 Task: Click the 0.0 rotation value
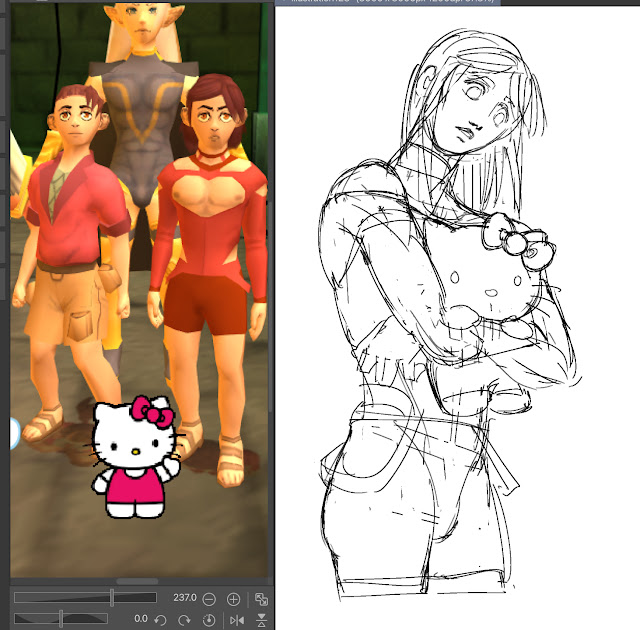(141, 619)
